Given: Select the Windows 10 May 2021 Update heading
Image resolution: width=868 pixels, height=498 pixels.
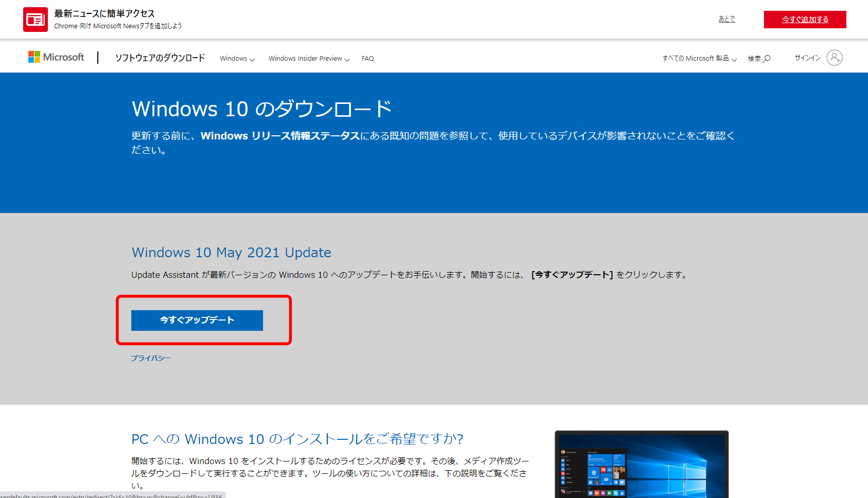Looking at the screenshot, I should [x=231, y=253].
